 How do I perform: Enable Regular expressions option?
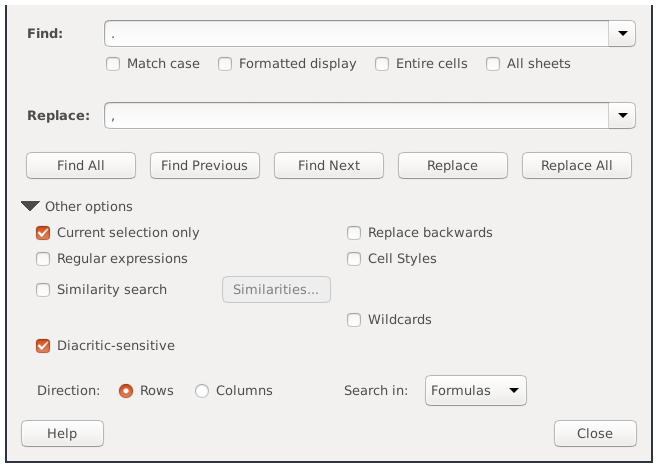click(43, 259)
